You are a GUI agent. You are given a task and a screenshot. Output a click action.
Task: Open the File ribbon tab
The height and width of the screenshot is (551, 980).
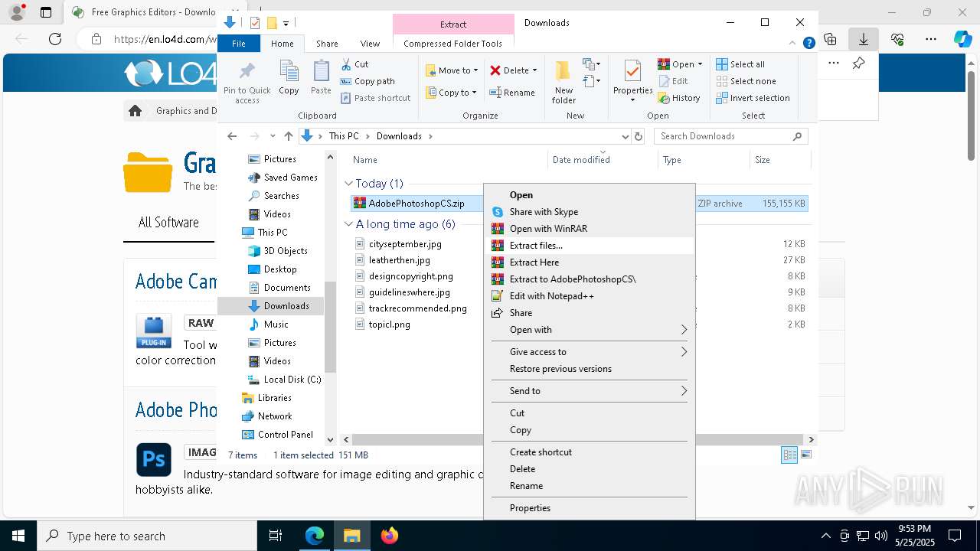coord(239,44)
